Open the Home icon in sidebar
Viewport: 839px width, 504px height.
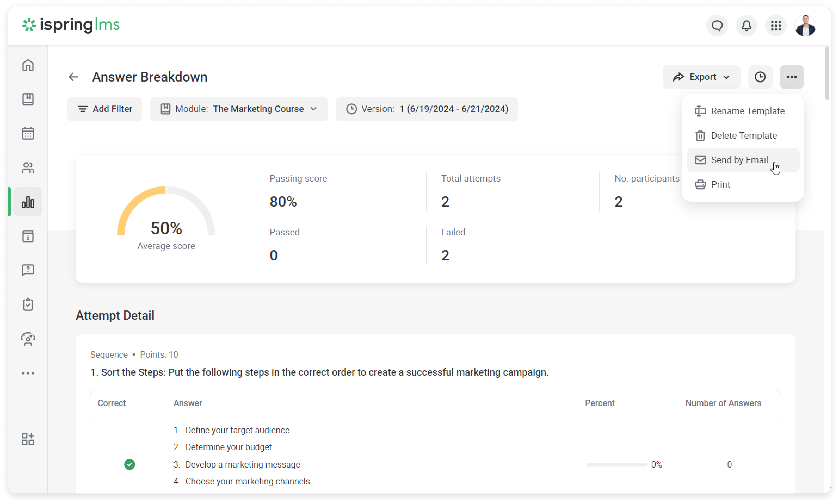(x=28, y=65)
